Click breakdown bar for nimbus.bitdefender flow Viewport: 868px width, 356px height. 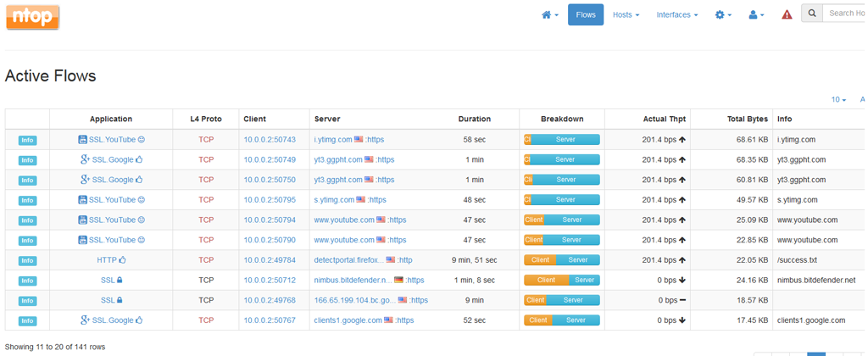tap(562, 281)
